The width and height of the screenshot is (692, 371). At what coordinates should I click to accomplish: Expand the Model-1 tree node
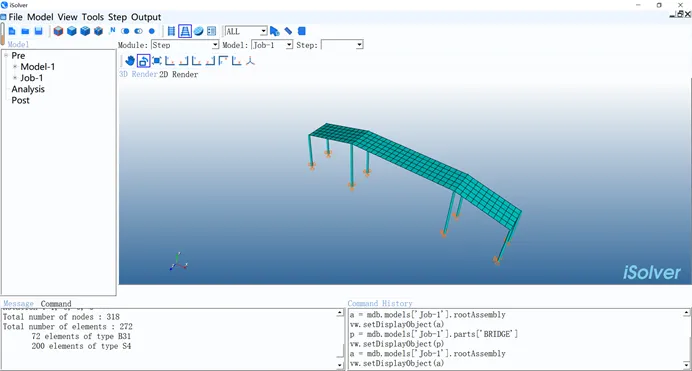click(15, 67)
